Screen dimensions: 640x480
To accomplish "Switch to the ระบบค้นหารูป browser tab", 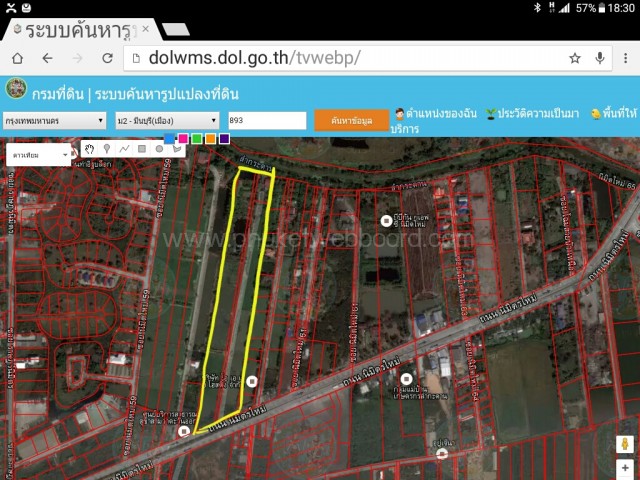I will tap(80, 30).
